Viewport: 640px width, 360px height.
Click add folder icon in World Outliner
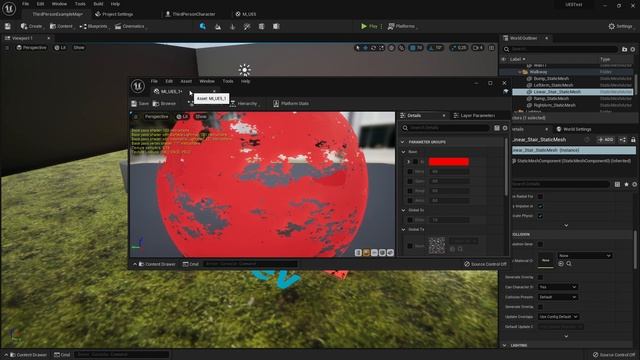click(624, 49)
